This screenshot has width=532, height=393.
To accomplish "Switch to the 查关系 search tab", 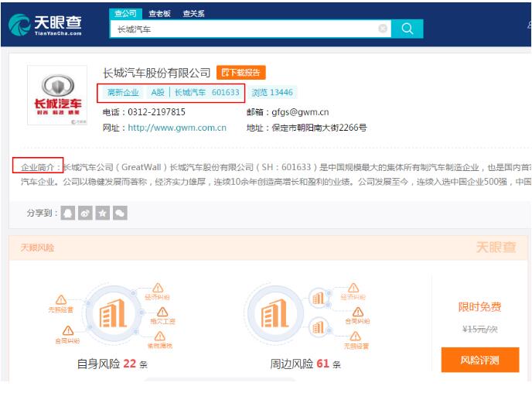I will pyautogui.click(x=193, y=13).
